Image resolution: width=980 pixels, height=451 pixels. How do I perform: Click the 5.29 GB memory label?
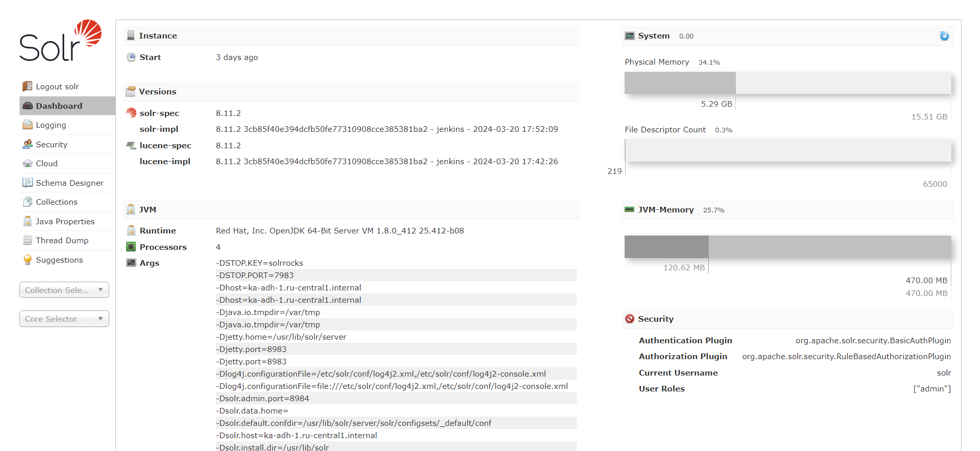(716, 104)
